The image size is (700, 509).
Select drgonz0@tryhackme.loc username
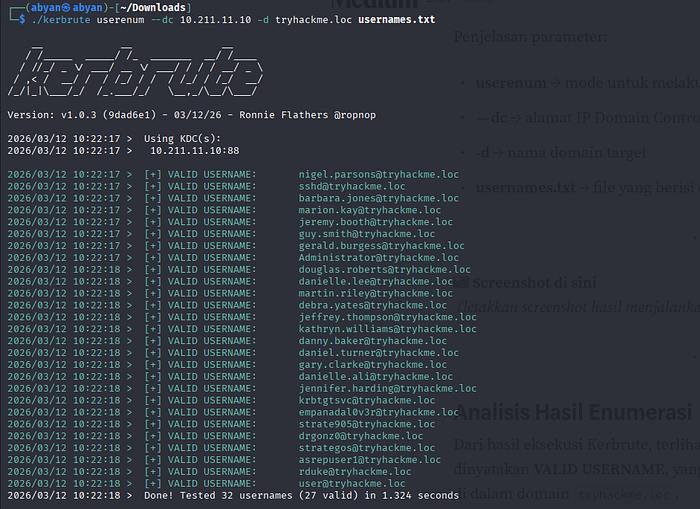point(361,436)
